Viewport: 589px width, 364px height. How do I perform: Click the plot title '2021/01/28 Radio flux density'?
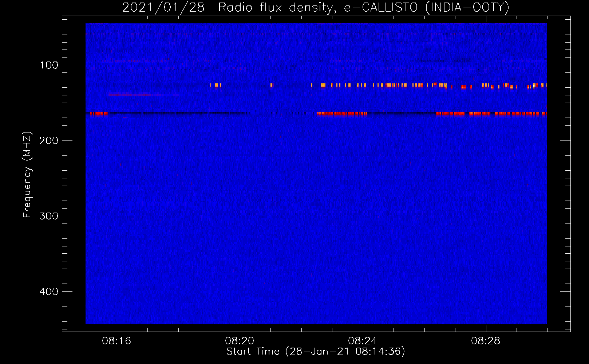click(230, 8)
